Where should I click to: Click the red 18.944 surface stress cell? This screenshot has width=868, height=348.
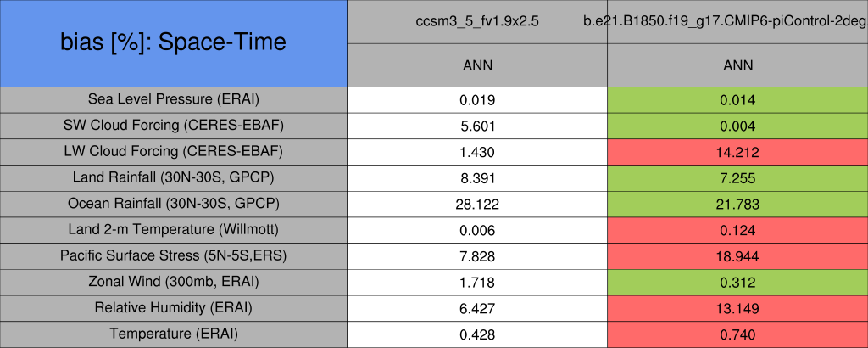click(737, 256)
